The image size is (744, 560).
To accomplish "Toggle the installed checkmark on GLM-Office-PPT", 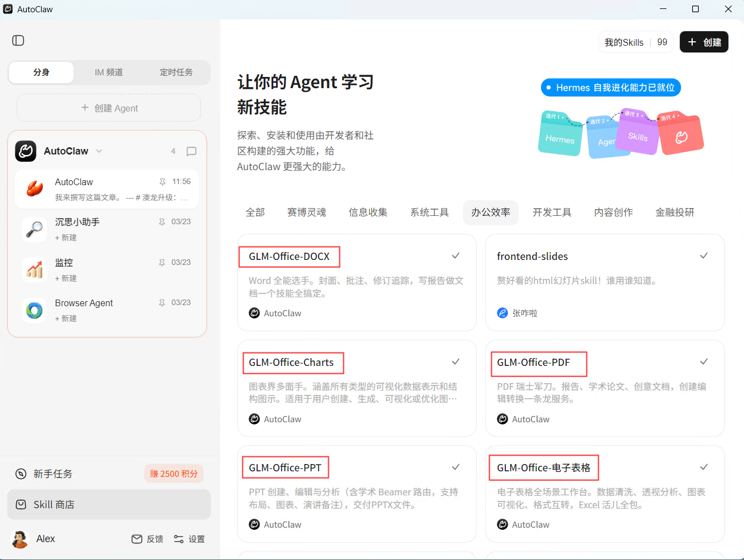I will point(456,467).
